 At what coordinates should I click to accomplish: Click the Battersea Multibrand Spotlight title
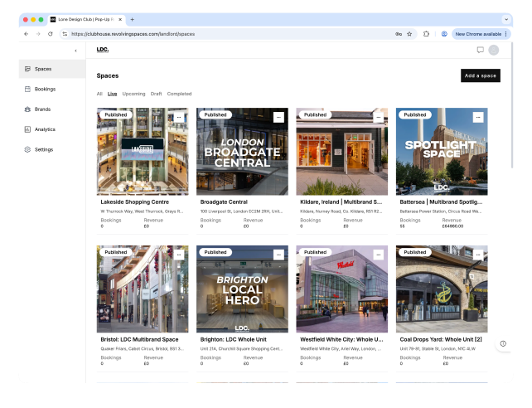pyautogui.click(x=441, y=202)
